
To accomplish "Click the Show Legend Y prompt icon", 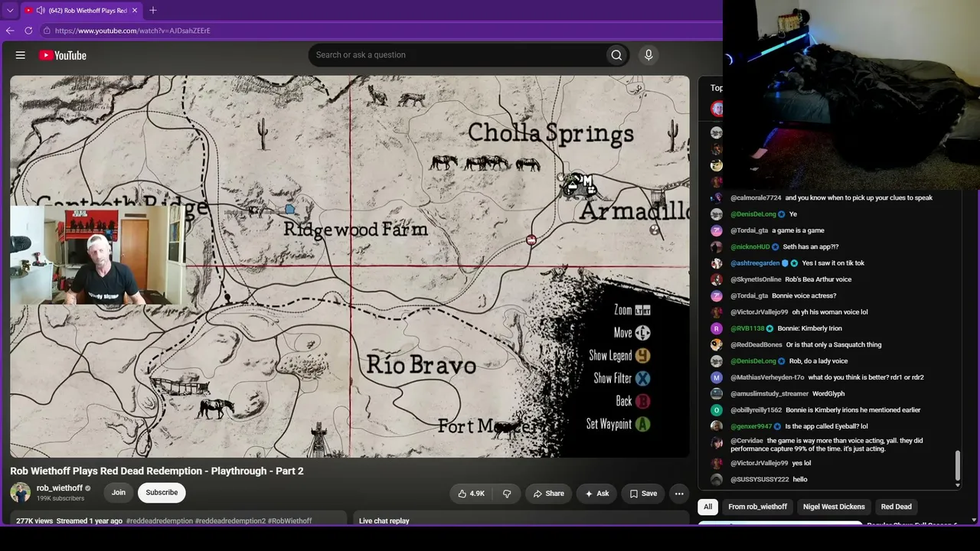I will tap(642, 355).
